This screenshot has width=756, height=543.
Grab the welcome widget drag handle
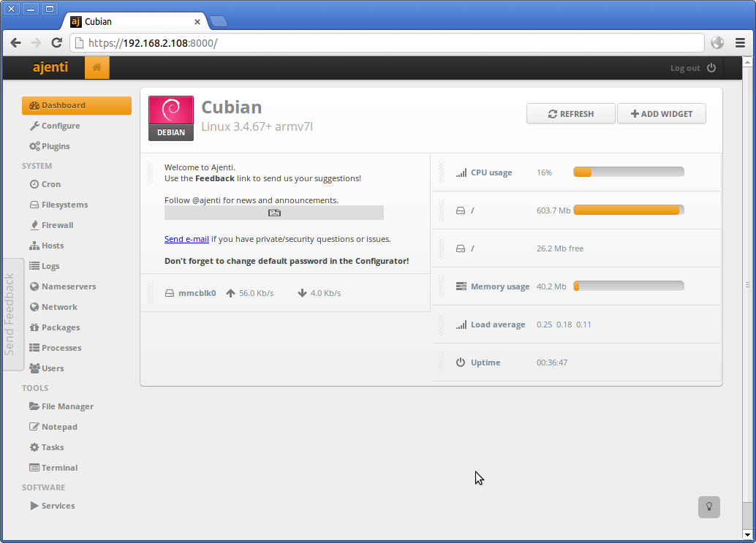pos(151,172)
